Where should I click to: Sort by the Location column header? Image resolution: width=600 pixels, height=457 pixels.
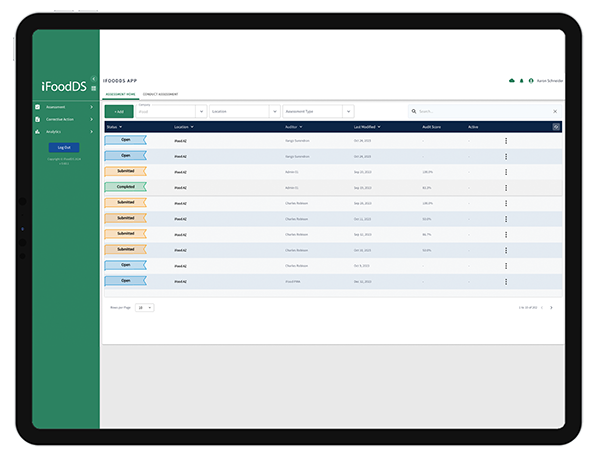pos(184,127)
